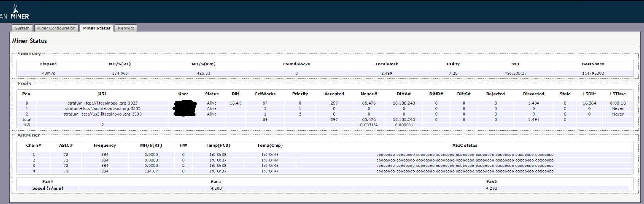Click the BestShare column header

point(593,64)
